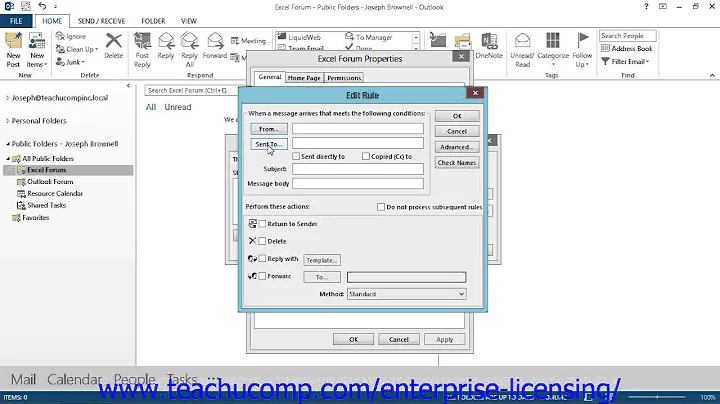Click Meeting reply icon
720x404 pixels.
(x=248, y=41)
